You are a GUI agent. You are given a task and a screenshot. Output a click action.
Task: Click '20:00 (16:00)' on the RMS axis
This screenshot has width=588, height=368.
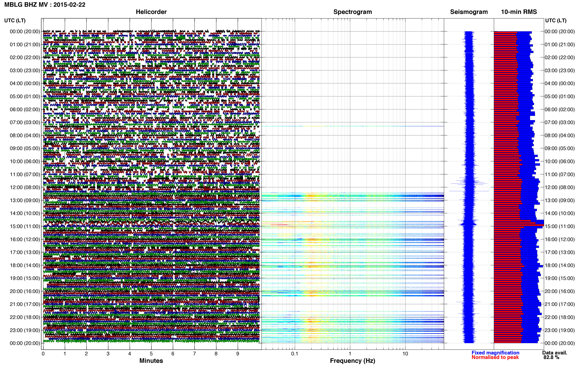pyautogui.click(x=560, y=291)
